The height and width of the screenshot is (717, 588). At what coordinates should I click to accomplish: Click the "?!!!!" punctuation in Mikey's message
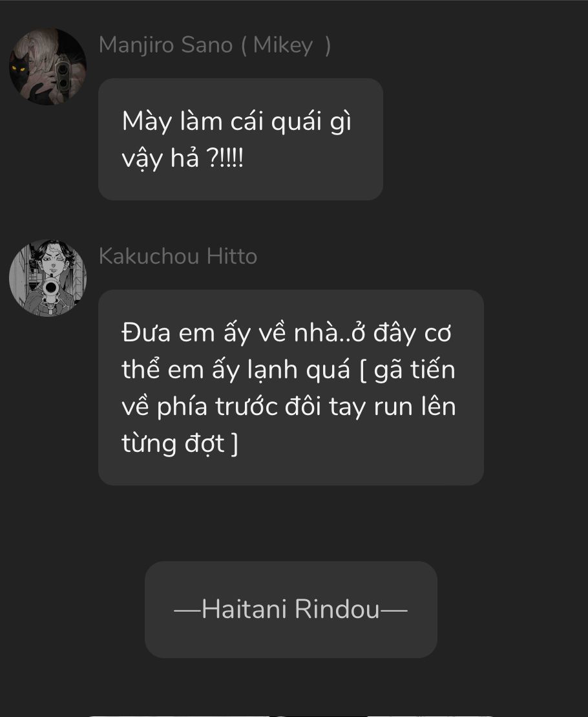(226, 158)
